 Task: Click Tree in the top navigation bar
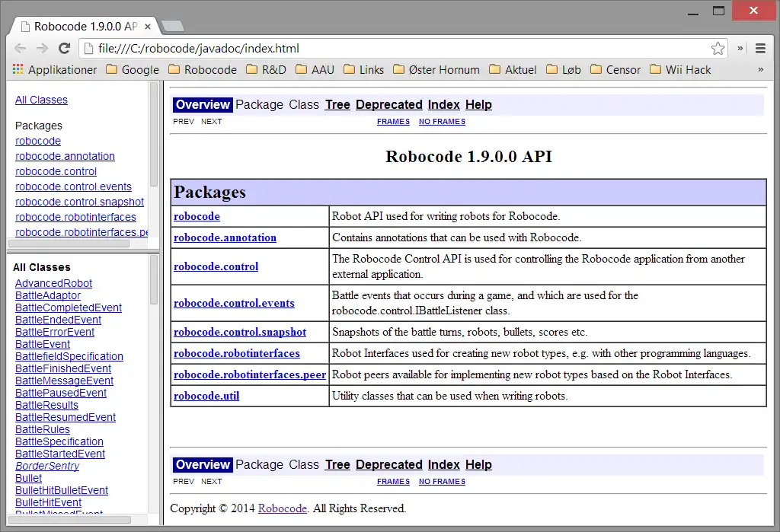click(337, 105)
